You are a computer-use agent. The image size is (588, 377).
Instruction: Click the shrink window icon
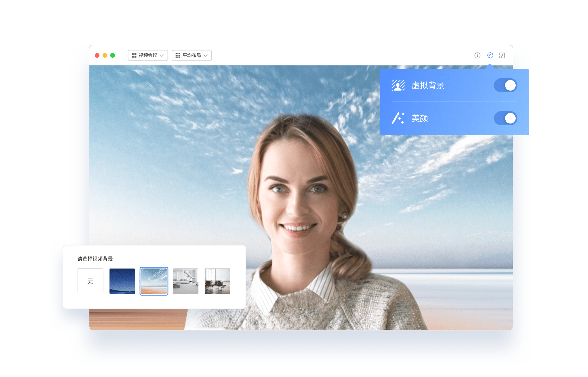(502, 55)
